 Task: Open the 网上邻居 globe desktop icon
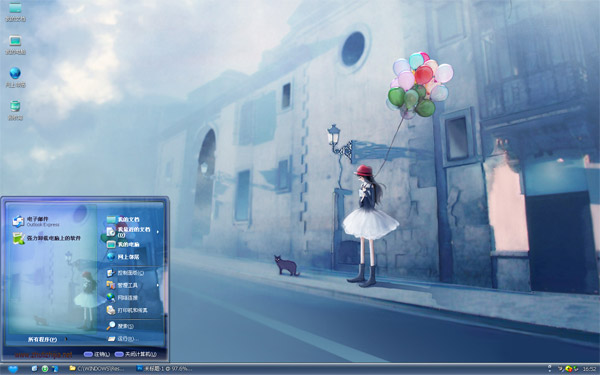[15, 77]
